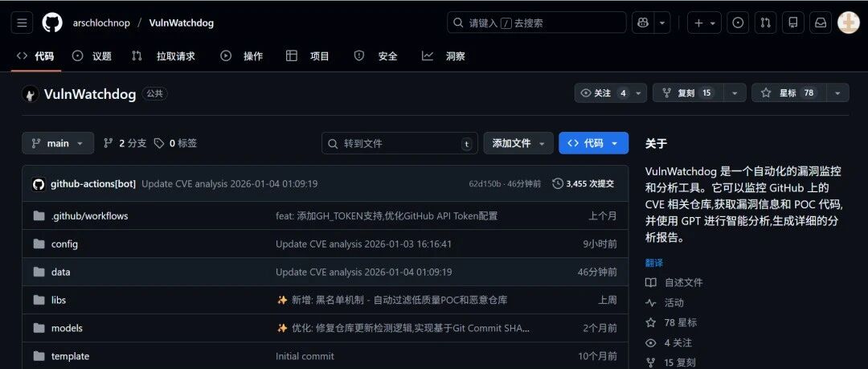Open data row commit message 01:09:19
868x369 pixels.
[364, 272]
